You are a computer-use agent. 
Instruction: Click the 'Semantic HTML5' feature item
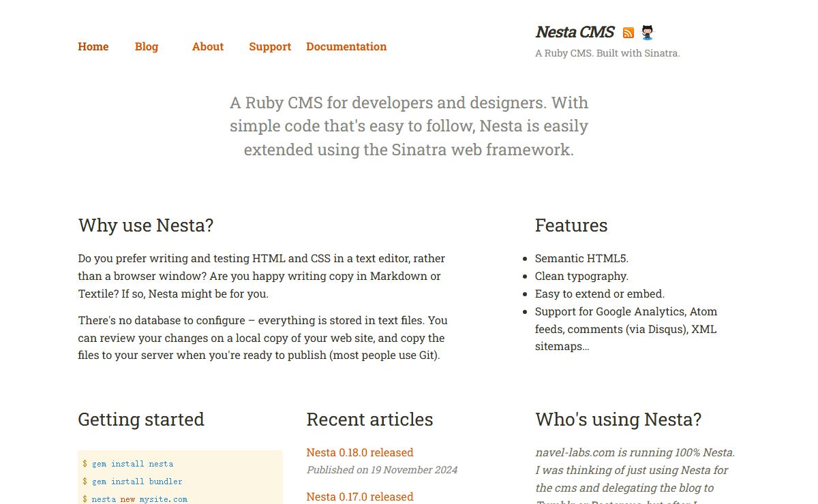coord(581,258)
